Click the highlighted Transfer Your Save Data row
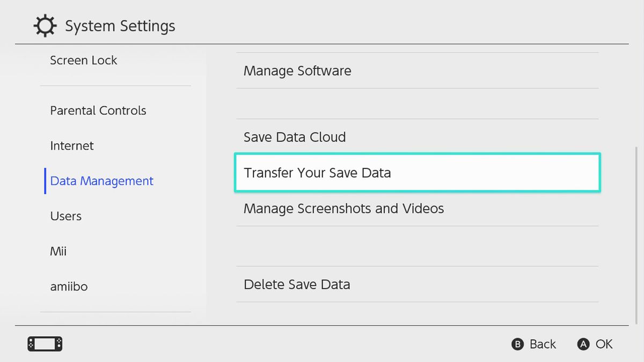 (x=418, y=173)
